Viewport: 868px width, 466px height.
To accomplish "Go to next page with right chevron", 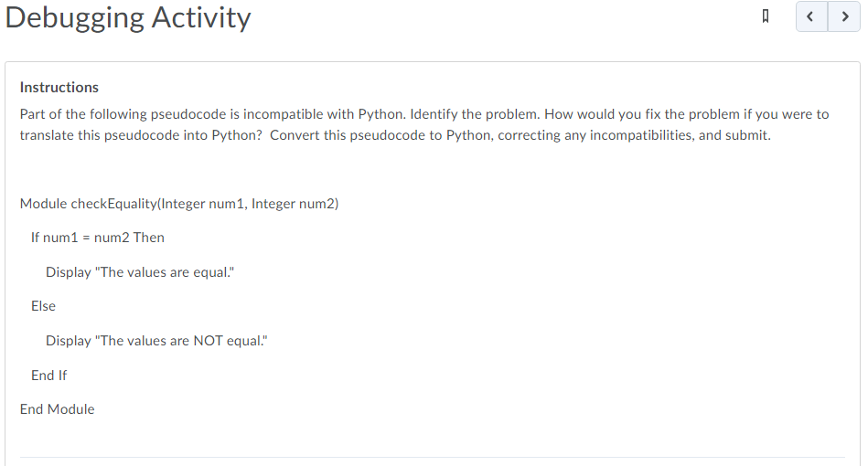I will click(x=844, y=16).
